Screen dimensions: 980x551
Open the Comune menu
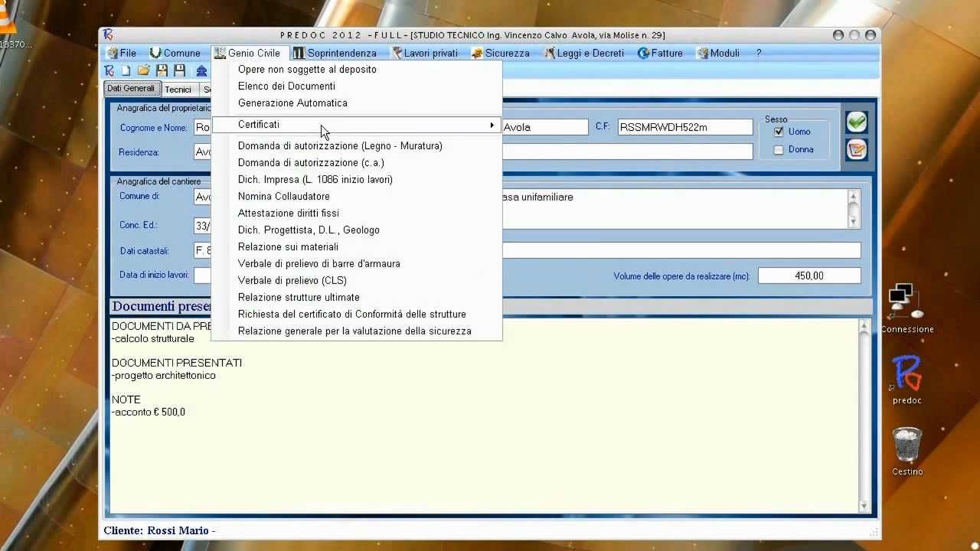pyautogui.click(x=175, y=53)
